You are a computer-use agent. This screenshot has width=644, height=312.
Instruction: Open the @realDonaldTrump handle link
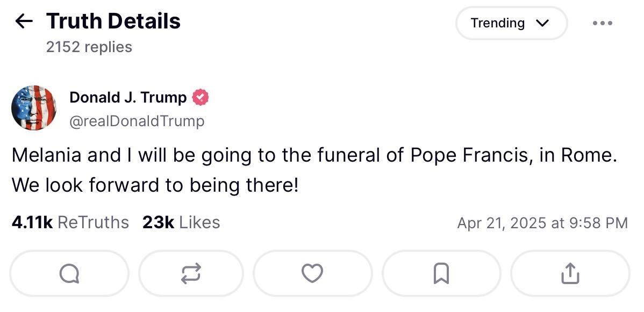(137, 121)
